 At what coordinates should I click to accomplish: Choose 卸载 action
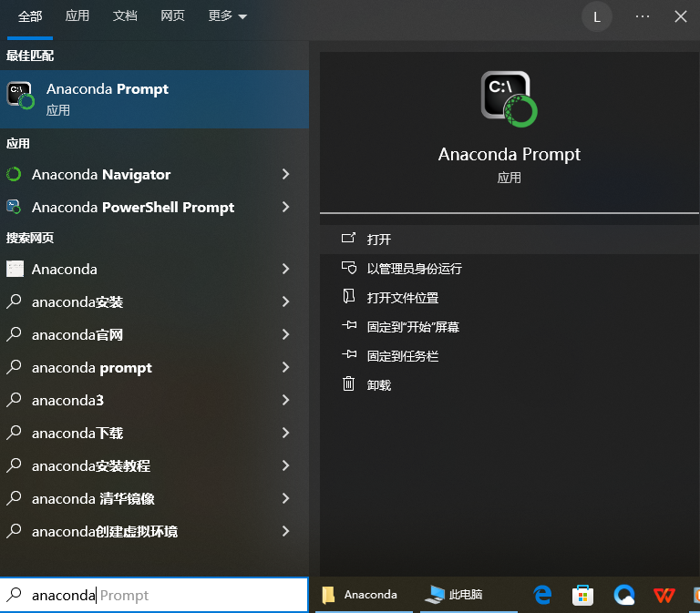[x=510, y=385]
